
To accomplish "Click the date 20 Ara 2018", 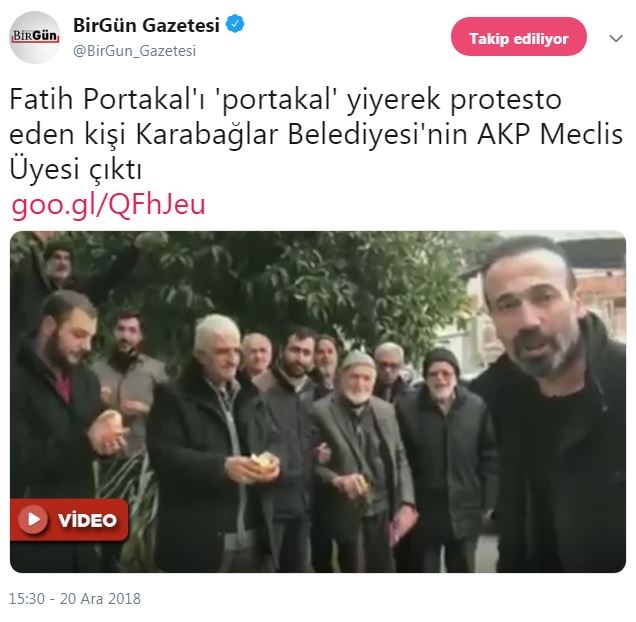I will pyautogui.click(x=100, y=598).
